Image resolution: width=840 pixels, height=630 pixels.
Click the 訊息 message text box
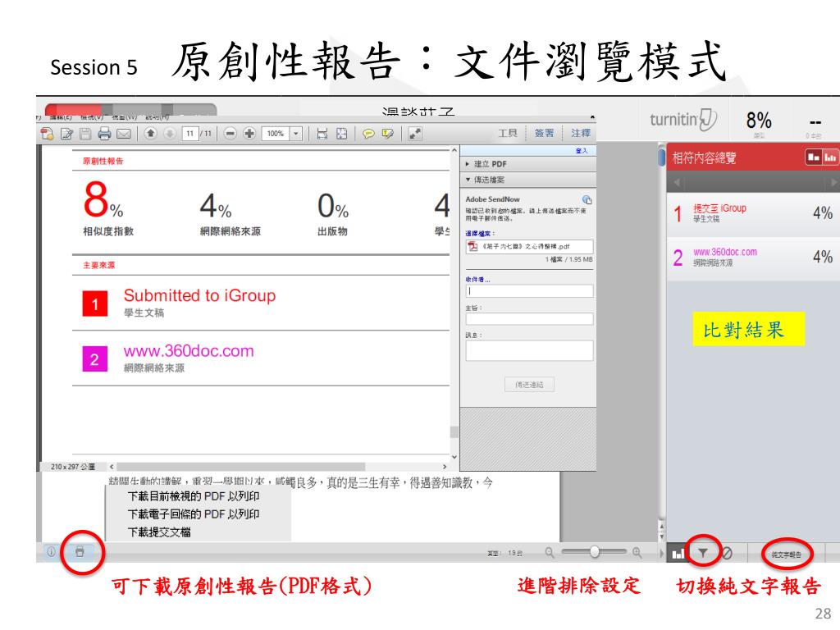[529, 350]
